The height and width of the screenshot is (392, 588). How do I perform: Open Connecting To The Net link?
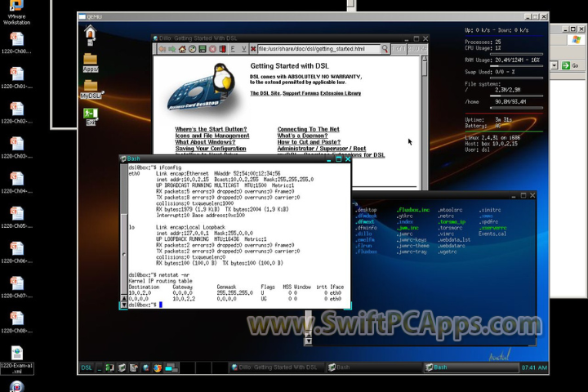coord(308,129)
